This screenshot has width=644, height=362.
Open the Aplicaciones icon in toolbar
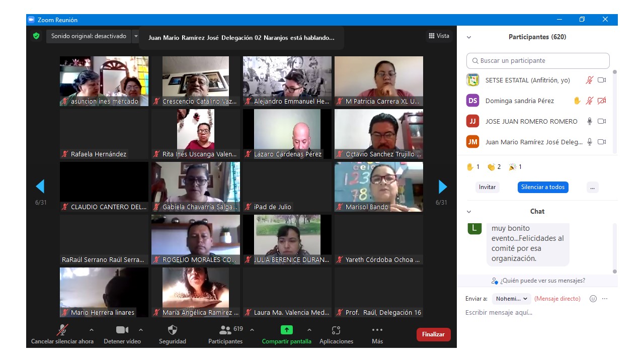(336, 330)
